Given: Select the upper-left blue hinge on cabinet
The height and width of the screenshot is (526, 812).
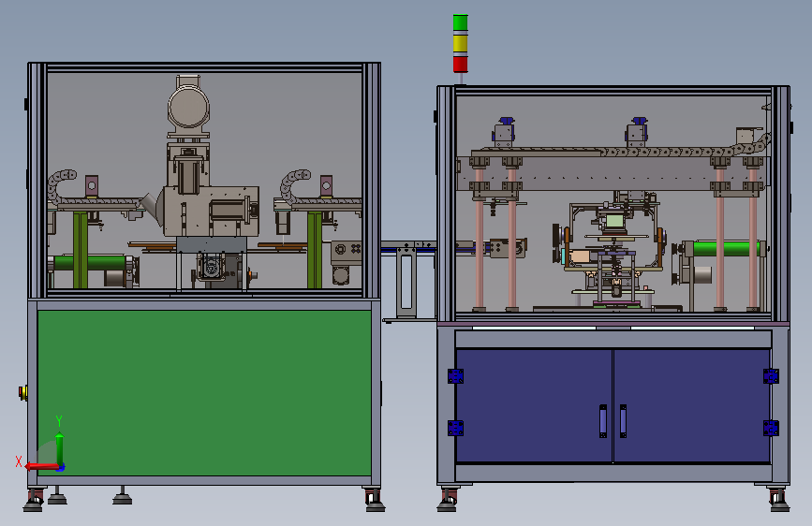Looking at the screenshot, I should pos(456,376).
